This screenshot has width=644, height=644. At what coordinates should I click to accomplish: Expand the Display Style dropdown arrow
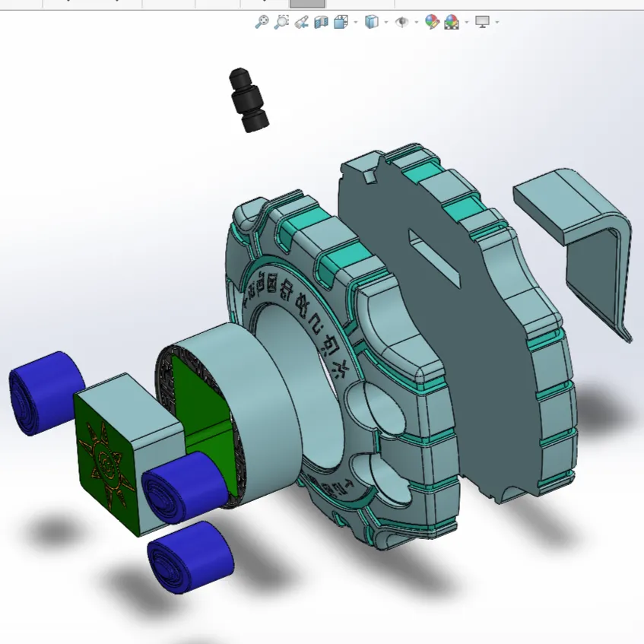click(x=385, y=22)
